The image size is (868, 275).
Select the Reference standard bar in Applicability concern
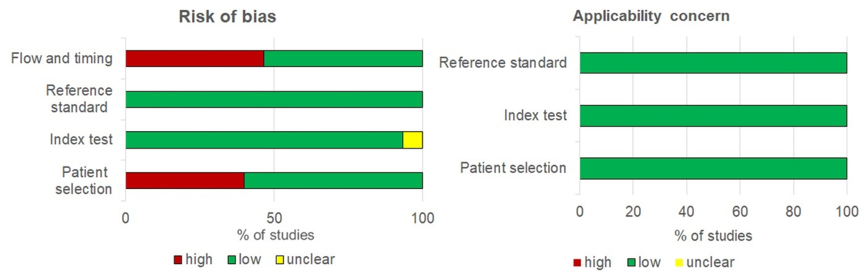point(713,63)
